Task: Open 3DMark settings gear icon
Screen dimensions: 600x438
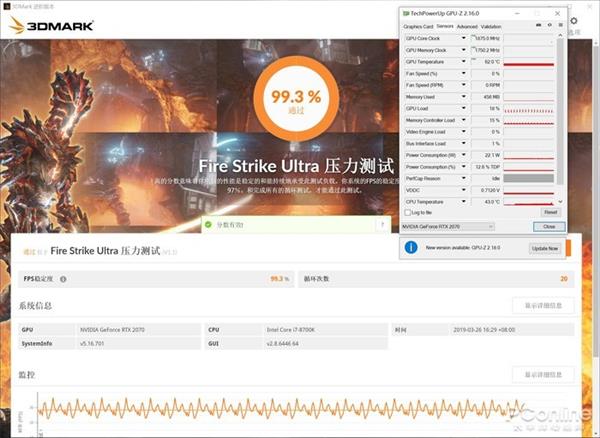Action: pyautogui.click(x=574, y=21)
